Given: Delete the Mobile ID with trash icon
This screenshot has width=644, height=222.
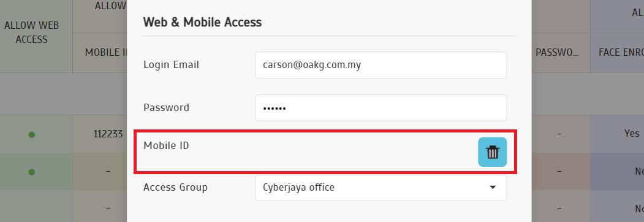Looking at the screenshot, I should 492,152.
